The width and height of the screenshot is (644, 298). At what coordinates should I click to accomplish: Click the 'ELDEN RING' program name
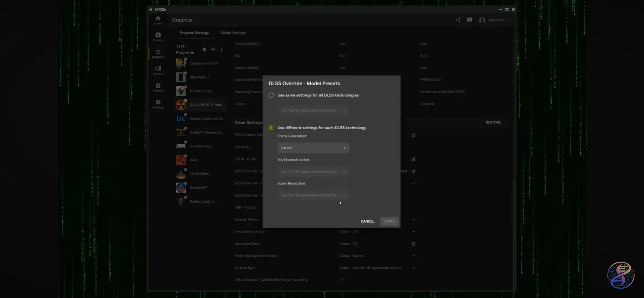click(200, 174)
